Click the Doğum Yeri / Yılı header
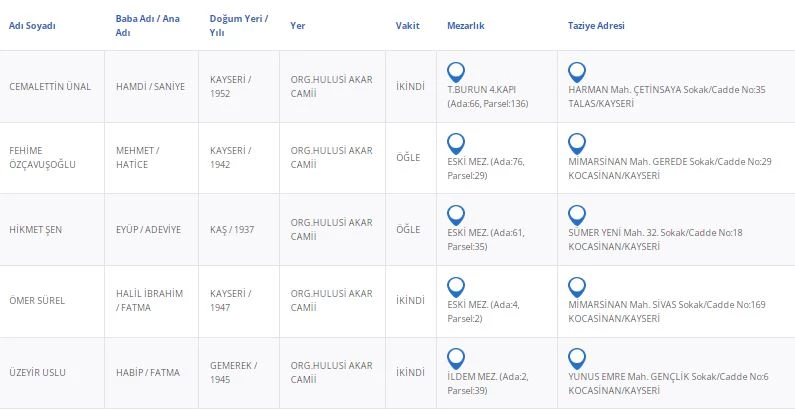Image resolution: width=795 pixels, height=411 pixels. [239, 25]
